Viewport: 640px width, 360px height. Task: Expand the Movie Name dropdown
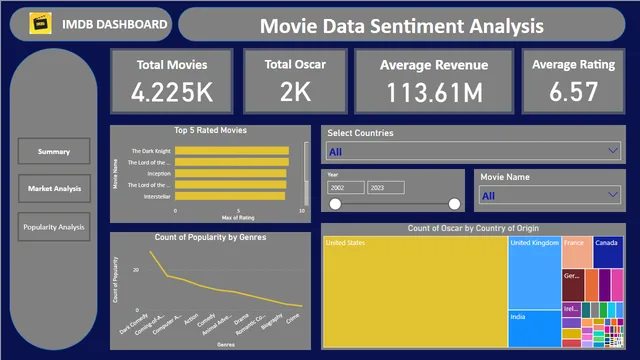(x=549, y=195)
